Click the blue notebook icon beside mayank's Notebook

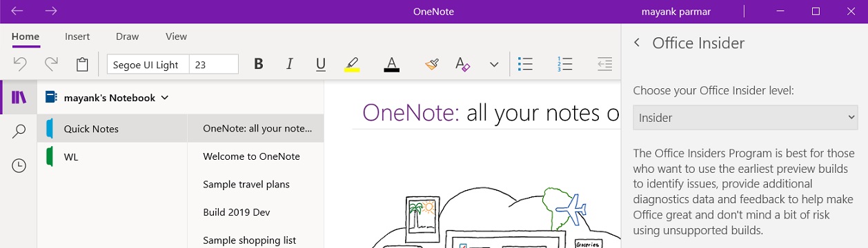click(50, 97)
